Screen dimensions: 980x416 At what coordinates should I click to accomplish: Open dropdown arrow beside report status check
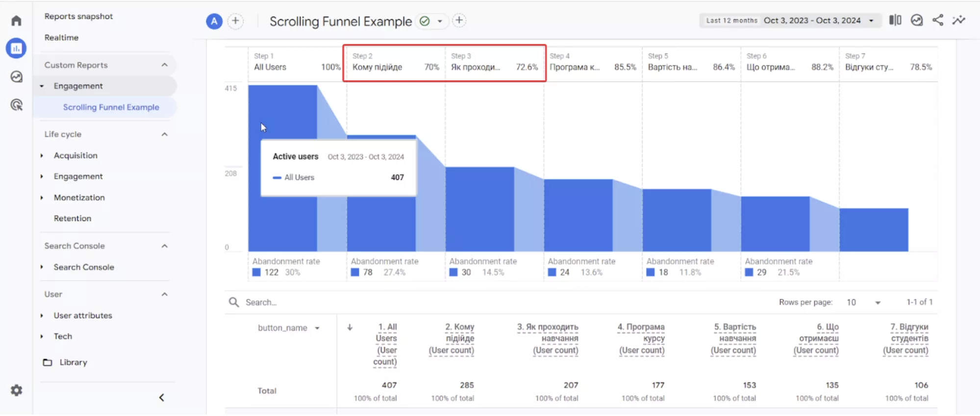tap(440, 21)
